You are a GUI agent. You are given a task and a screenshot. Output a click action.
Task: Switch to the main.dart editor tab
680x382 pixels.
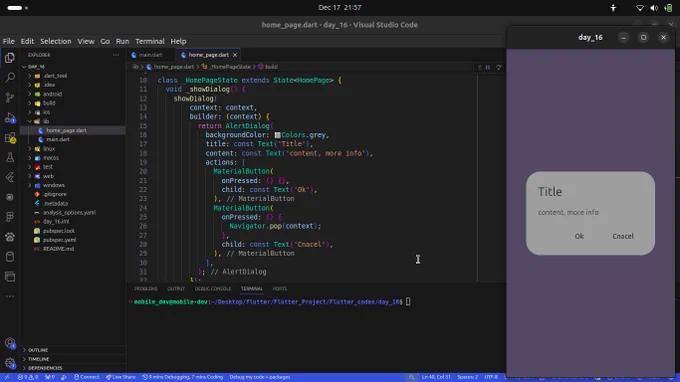point(150,55)
